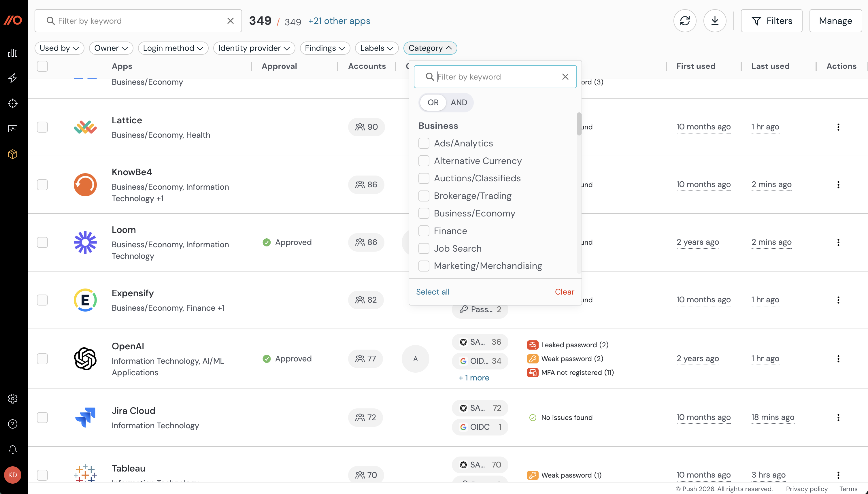Focus the category keyword search field
Screen dimensions: 868x494
[495, 77]
